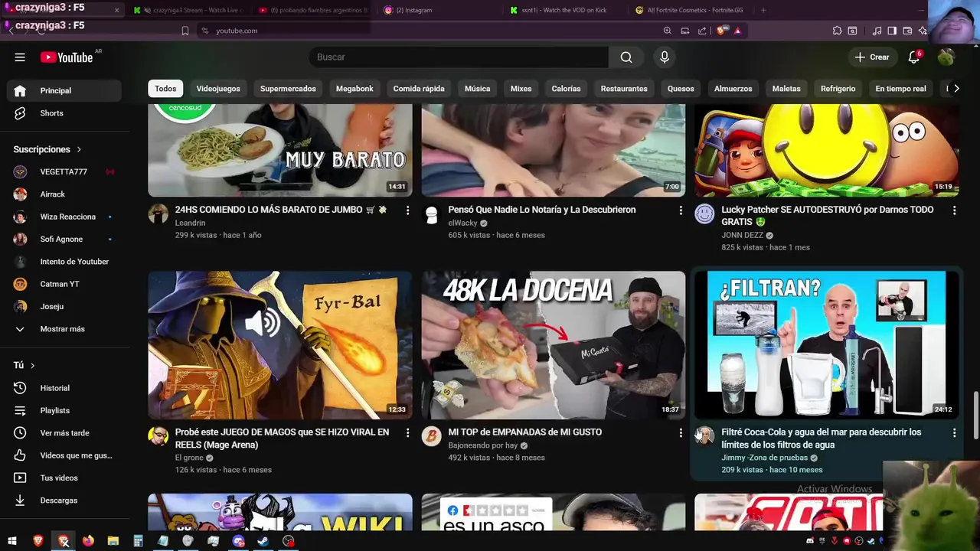Open Shorts from the sidebar
This screenshot has height=551, width=980.
(x=64, y=113)
